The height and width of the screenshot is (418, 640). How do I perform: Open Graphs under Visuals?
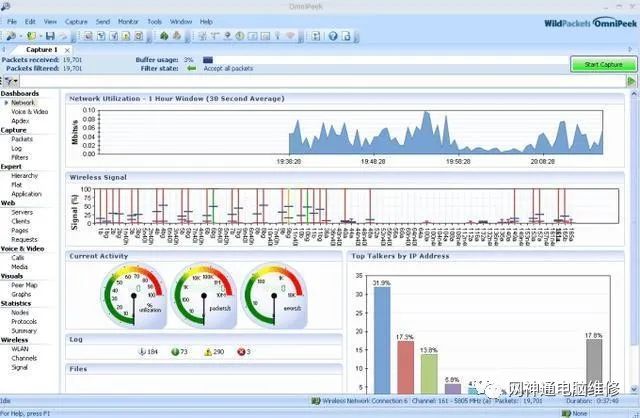[21, 294]
